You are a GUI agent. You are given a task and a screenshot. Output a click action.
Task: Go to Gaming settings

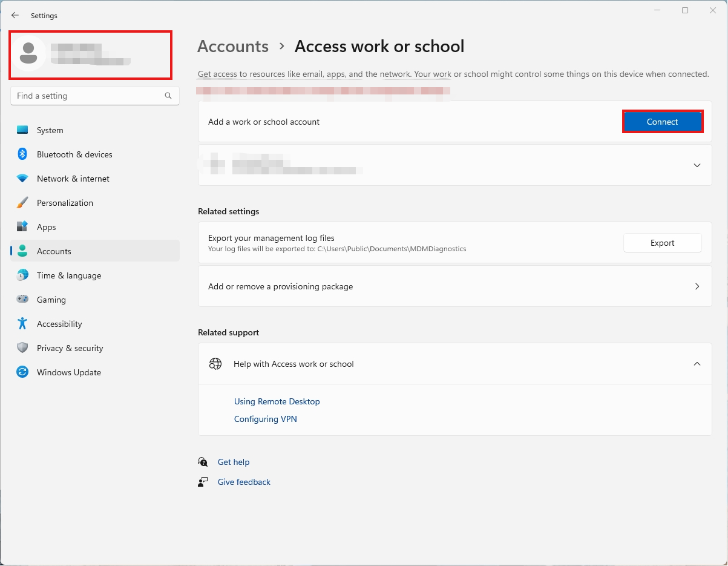[x=95, y=300]
